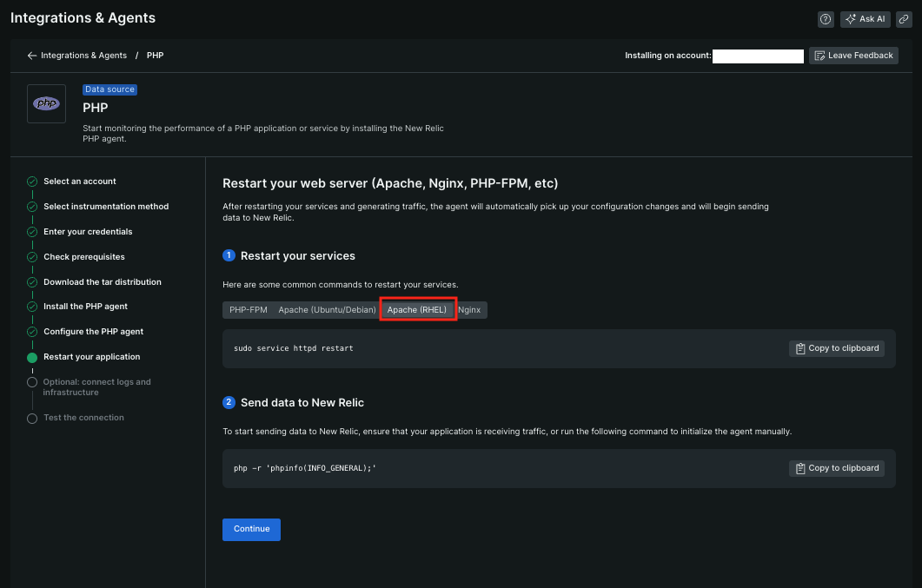
Task: Click the PHP logo thumbnail
Action: tap(46, 104)
